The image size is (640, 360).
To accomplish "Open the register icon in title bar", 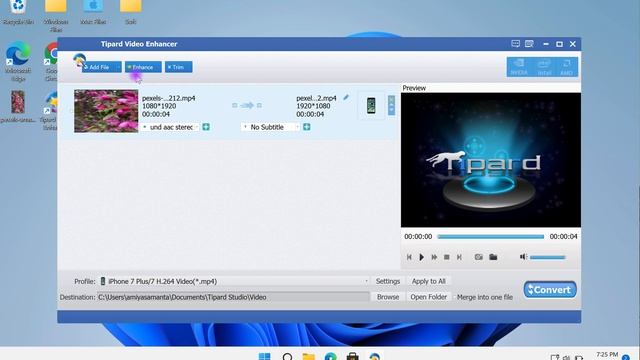I will pyautogui.click(x=529, y=44).
